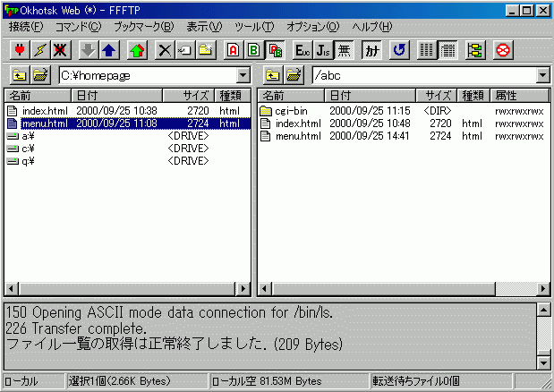Click the Rename icon in toolbar
Screen dimensions: 554x392
click(185, 50)
